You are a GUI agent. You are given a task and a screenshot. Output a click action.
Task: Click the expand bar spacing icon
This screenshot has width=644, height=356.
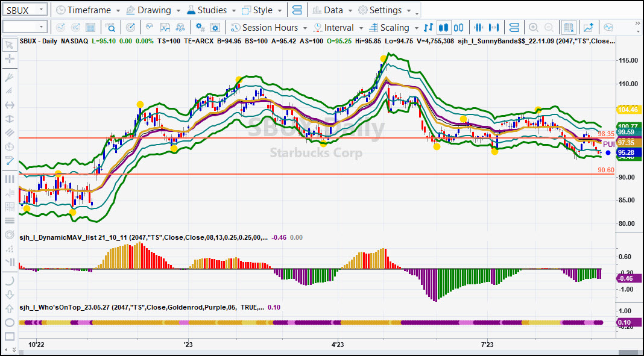[494, 28]
